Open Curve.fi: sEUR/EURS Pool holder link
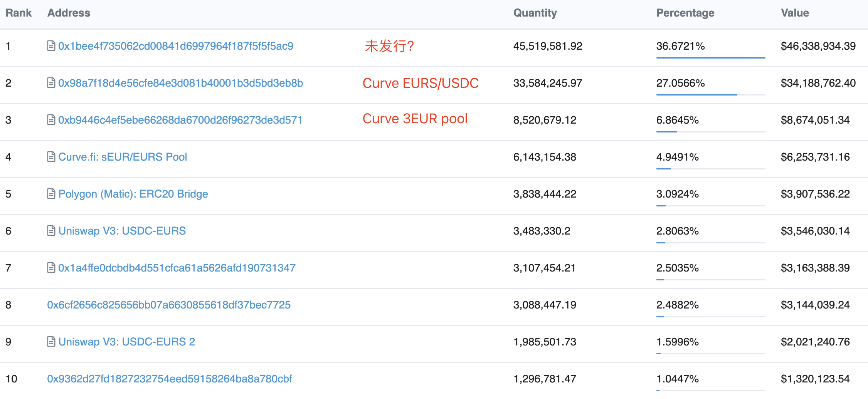The image size is (868, 399). coord(123,157)
